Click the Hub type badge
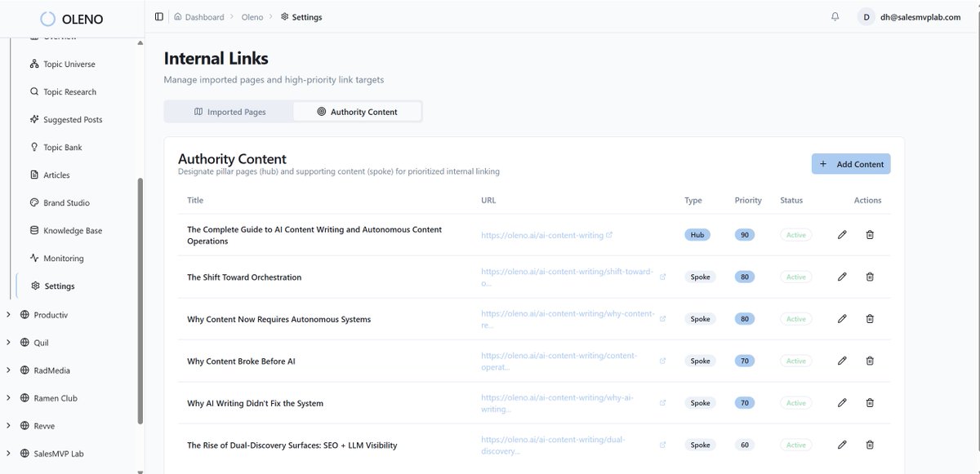 tap(697, 235)
